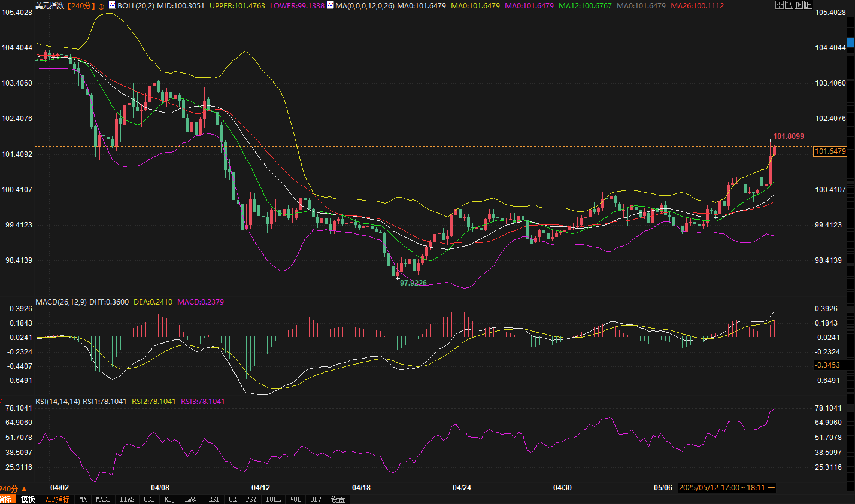Open the VIP指标 tab
Screen dimensions: 855x504
[x=57, y=499]
